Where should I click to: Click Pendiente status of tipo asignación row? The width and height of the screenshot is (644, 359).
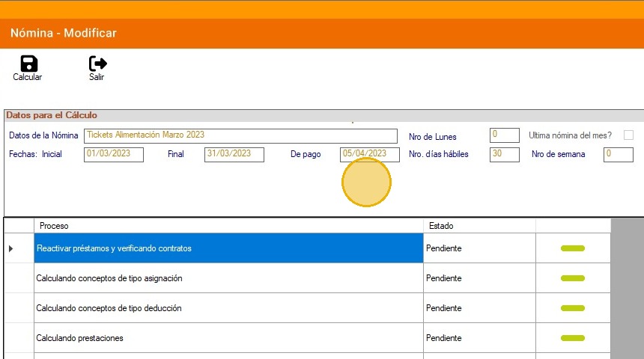[444, 278]
